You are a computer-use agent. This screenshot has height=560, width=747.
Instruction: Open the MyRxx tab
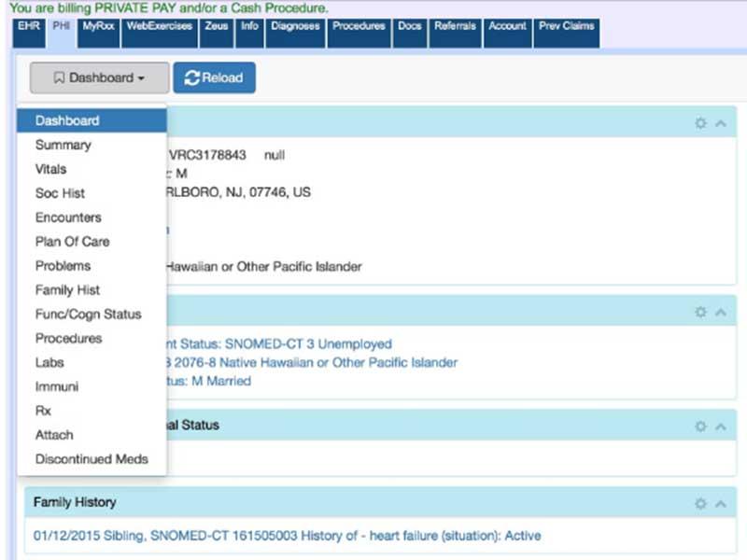tap(98, 33)
